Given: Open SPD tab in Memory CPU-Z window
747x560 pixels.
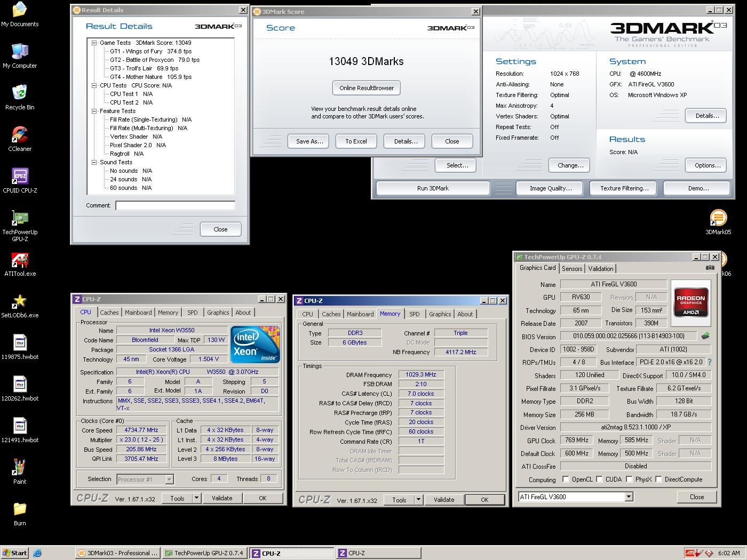Looking at the screenshot, I should tap(415, 314).
